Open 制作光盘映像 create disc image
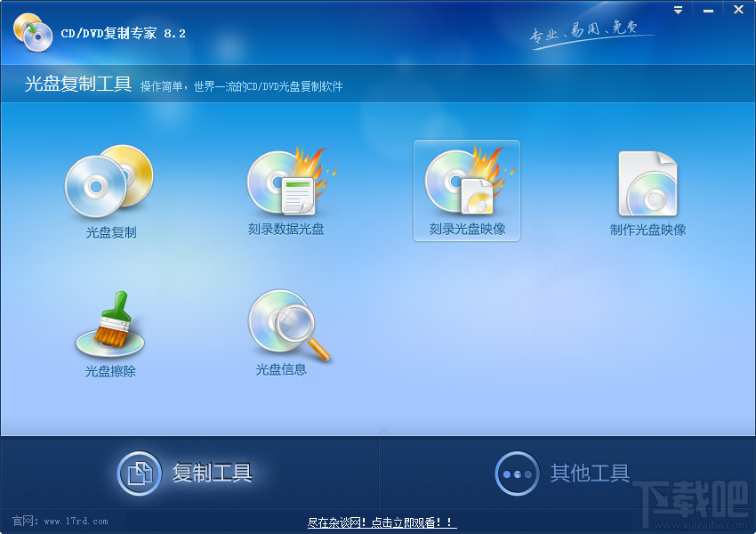Image resolution: width=756 pixels, height=534 pixels. point(647,191)
